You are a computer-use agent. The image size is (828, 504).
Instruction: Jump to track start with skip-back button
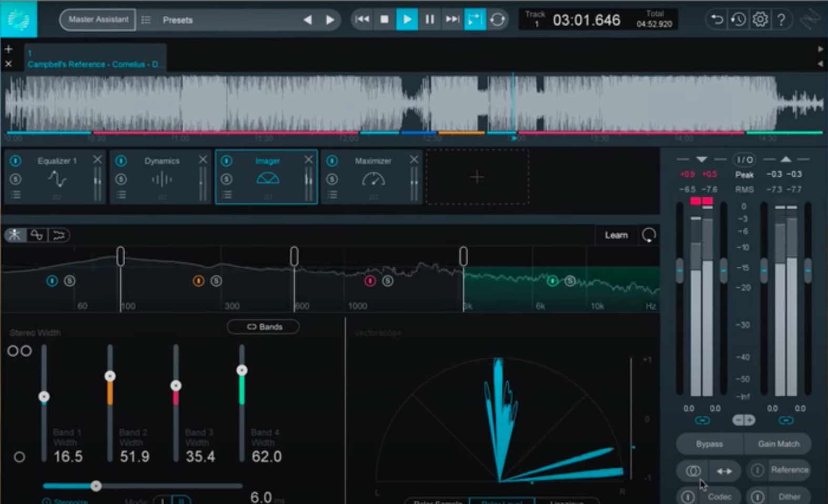362,19
